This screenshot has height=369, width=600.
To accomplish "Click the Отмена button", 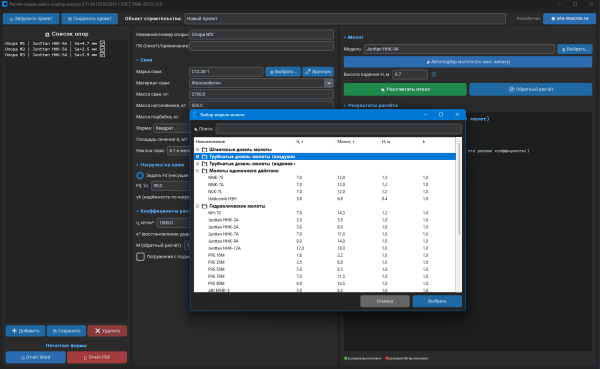I will click(385, 301).
